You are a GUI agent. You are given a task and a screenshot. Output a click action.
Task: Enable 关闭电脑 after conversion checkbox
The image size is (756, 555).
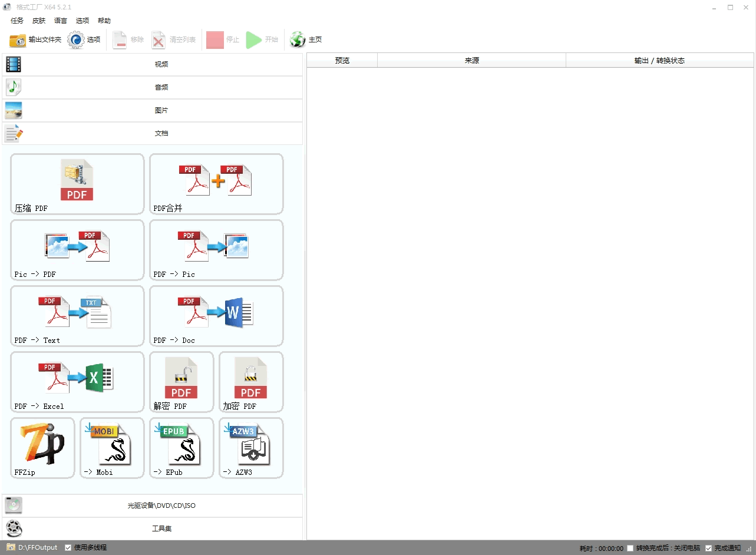[x=630, y=548]
